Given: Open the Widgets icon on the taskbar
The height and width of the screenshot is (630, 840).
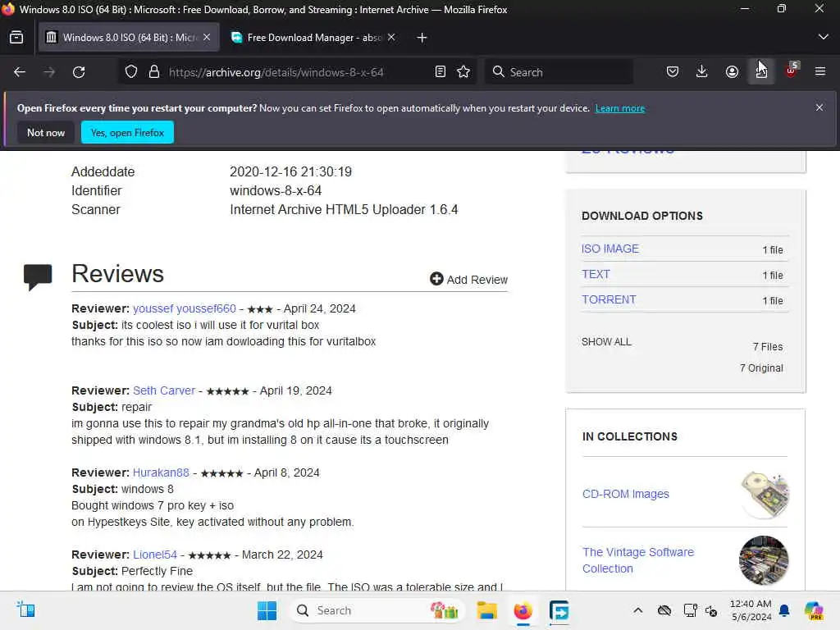Looking at the screenshot, I should pos(25,610).
